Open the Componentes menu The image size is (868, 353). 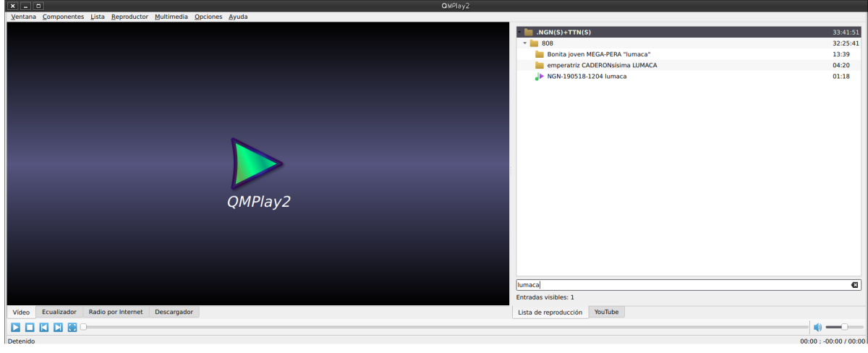coord(63,16)
